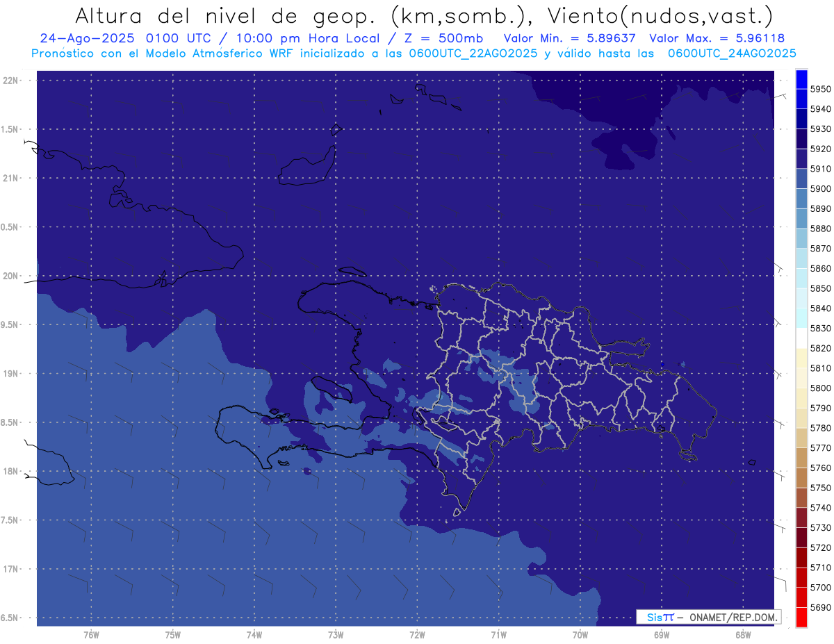Select the 5900 legend value
Viewport: 834px width, 644px height.
click(x=820, y=189)
